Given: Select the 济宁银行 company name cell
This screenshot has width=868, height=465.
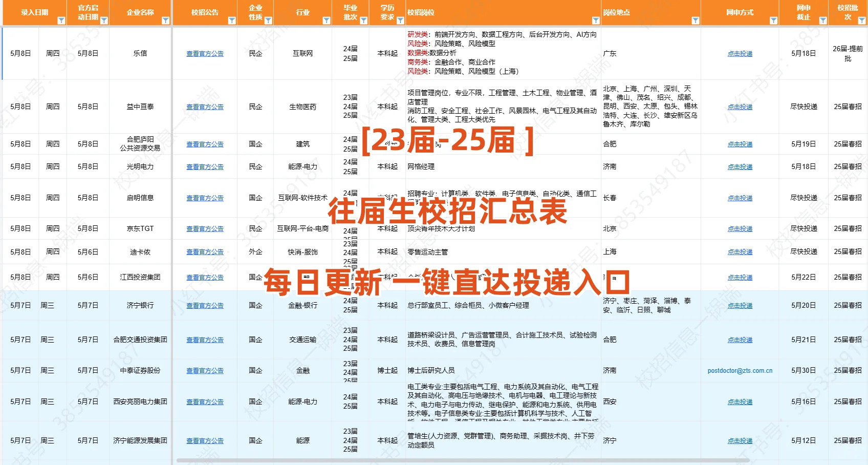Looking at the screenshot, I should pyautogui.click(x=140, y=305).
